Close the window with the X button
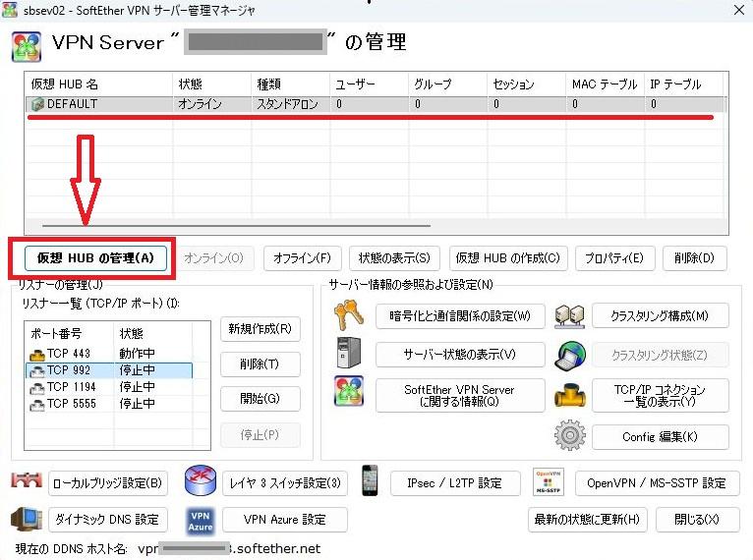 [x=739, y=10]
